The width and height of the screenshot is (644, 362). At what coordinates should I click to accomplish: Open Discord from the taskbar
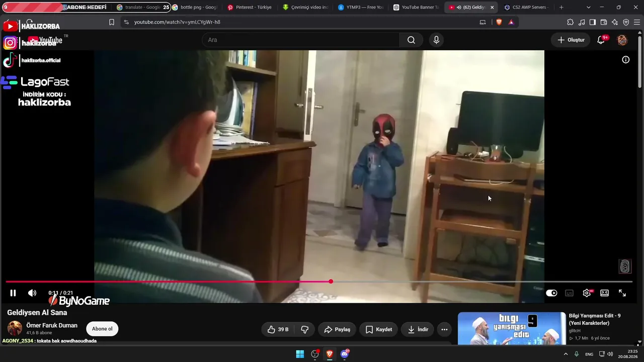(x=345, y=354)
